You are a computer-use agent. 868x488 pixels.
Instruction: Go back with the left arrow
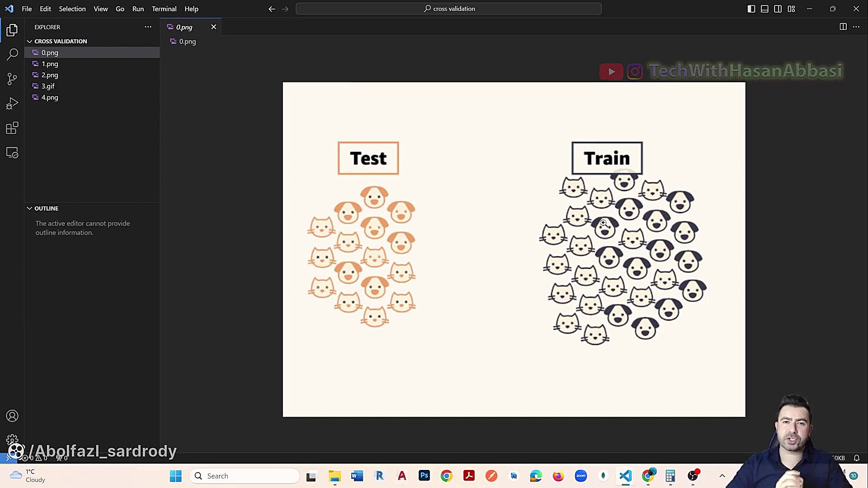pos(272,9)
